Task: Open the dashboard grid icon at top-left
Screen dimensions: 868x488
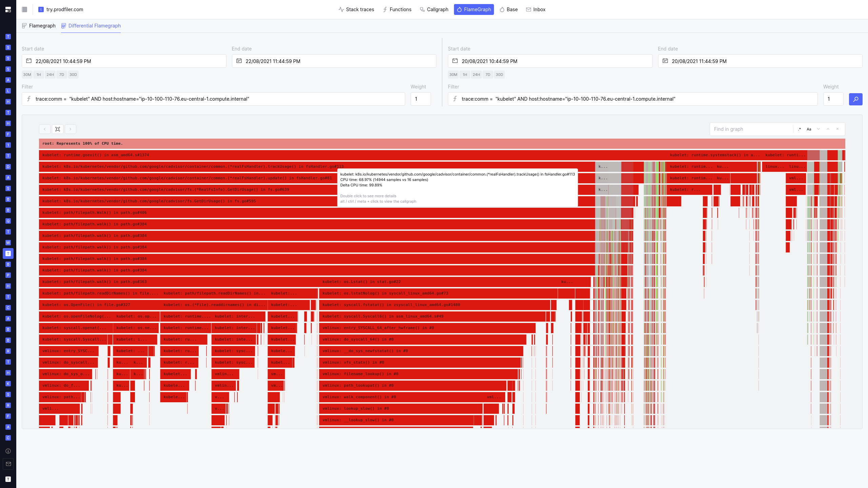Action: [x=8, y=9]
